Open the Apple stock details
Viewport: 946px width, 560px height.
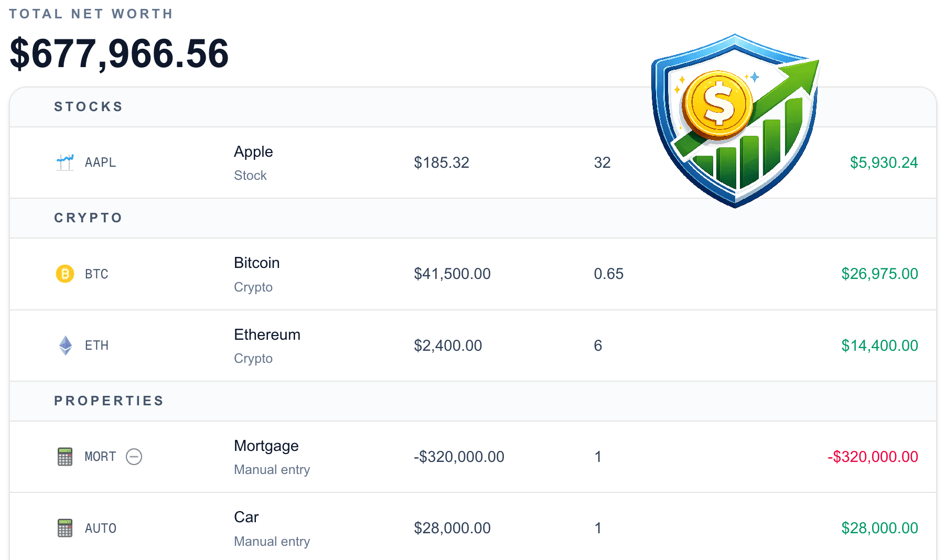pos(253,152)
